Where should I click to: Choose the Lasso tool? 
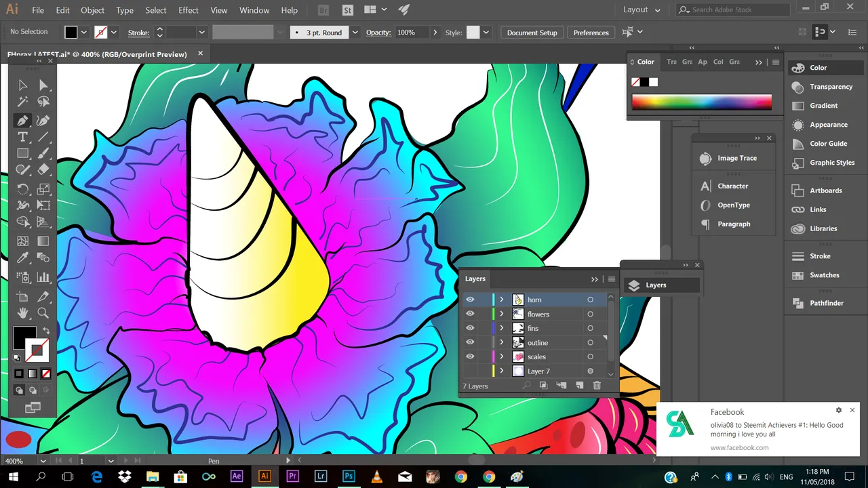coord(43,102)
